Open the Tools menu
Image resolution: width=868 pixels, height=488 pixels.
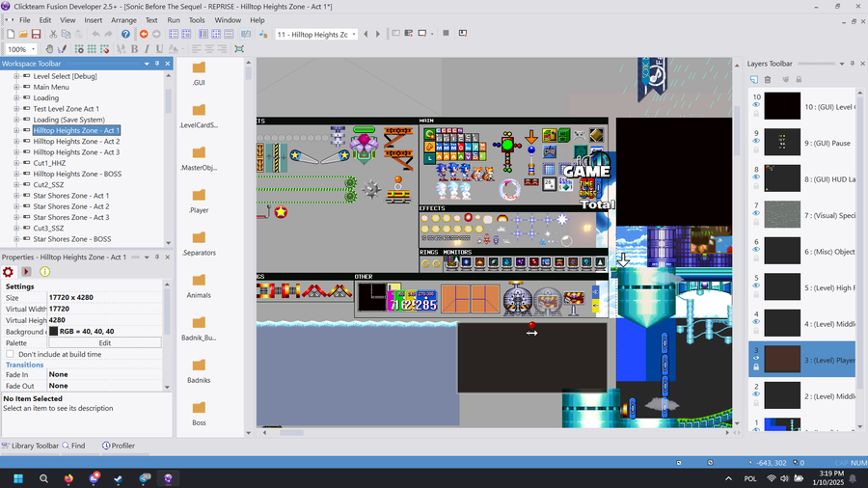coord(197,20)
